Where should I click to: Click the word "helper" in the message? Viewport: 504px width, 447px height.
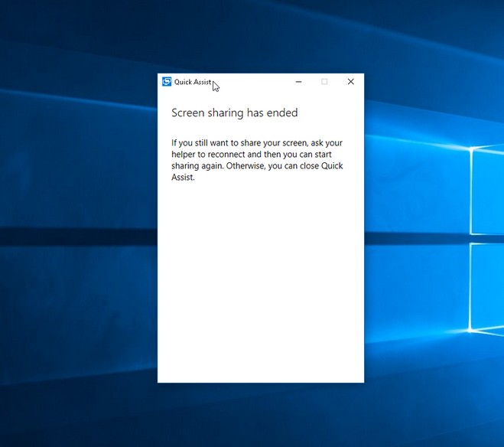pyautogui.click(x=184, y=154)
